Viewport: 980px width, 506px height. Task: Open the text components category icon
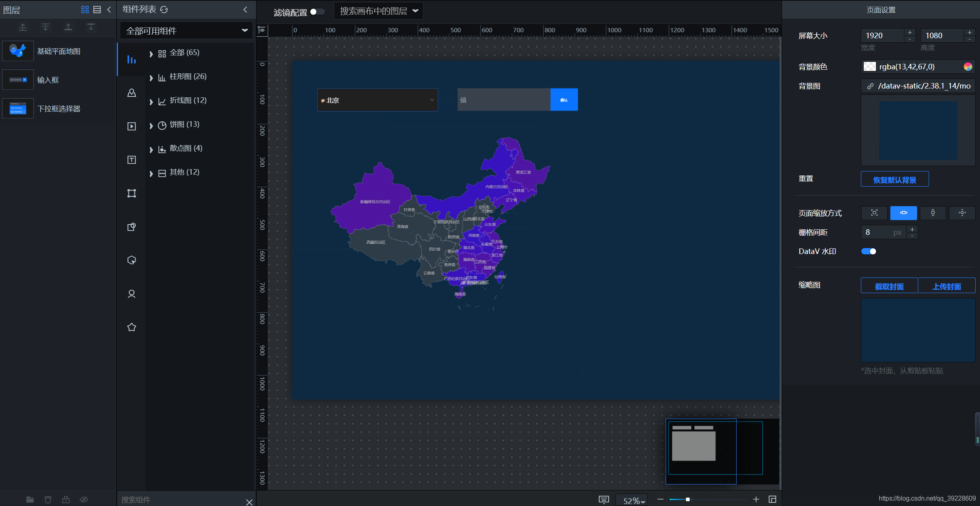[x=131, y=160]
